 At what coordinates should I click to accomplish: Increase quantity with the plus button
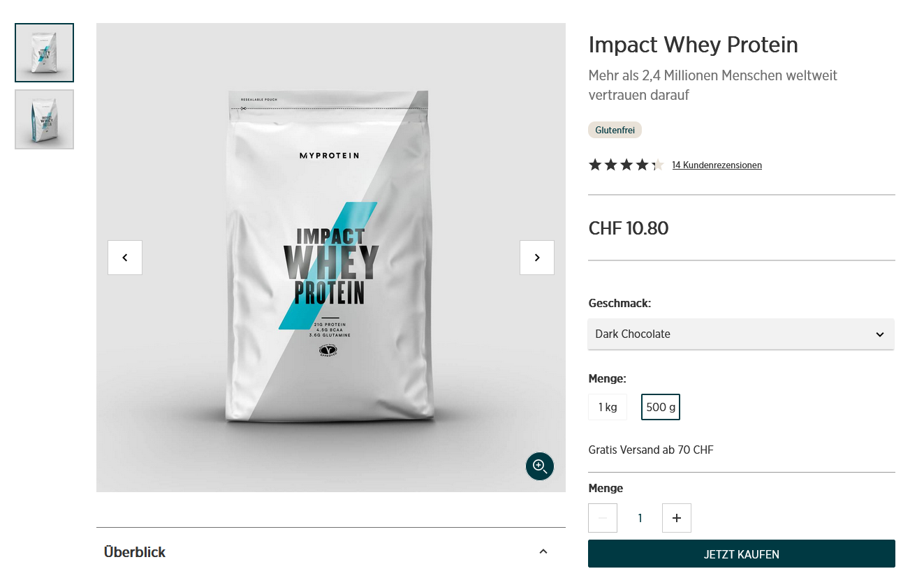[676, 518]
